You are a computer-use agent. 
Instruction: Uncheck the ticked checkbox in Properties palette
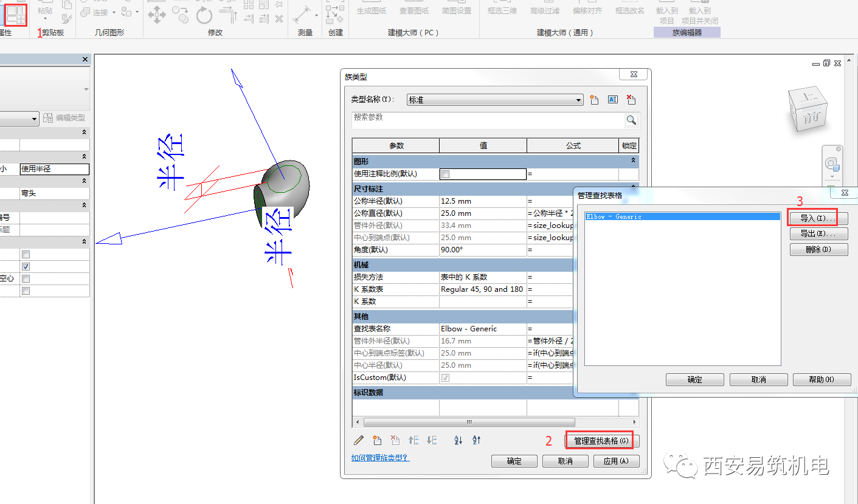pos(26,266)
